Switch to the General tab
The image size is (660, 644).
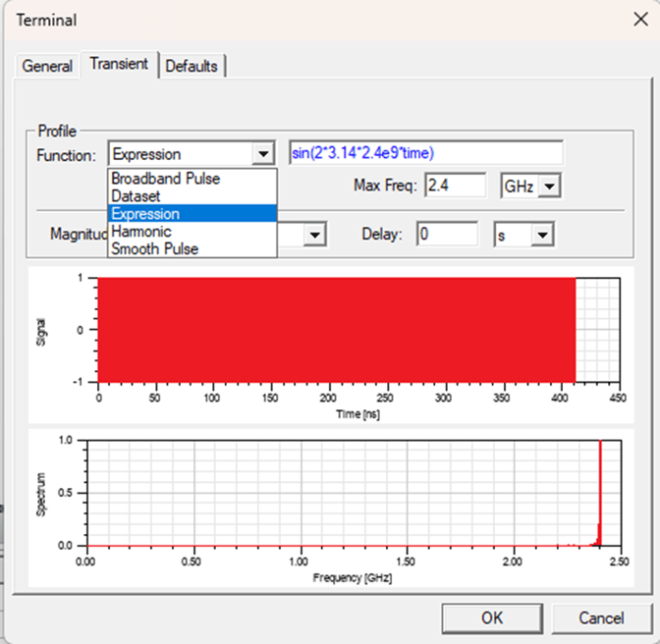pos(47,66)
